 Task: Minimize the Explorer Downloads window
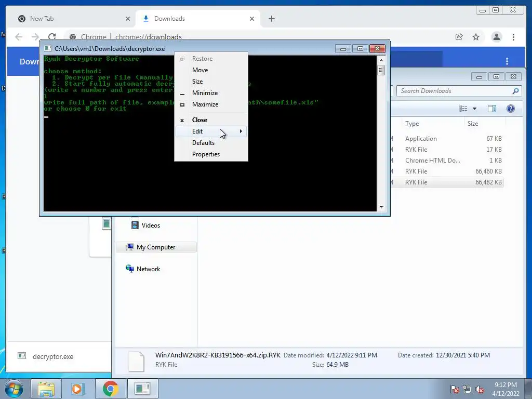479,77
